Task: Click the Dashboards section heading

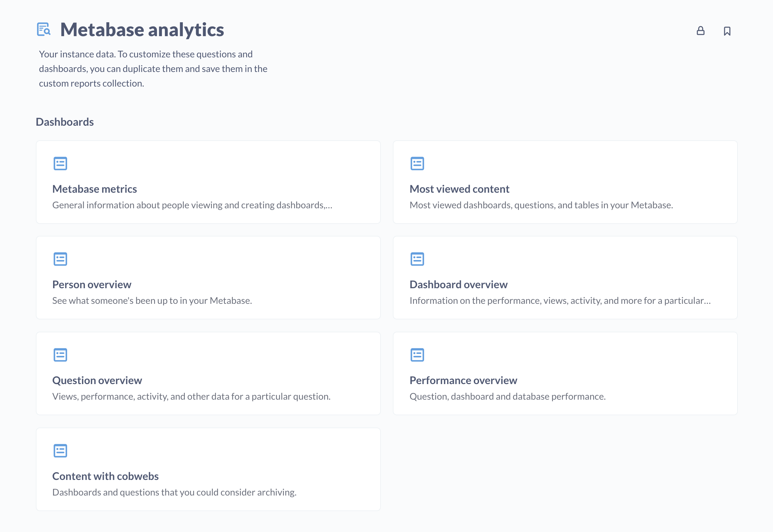Action: (65, 122)
